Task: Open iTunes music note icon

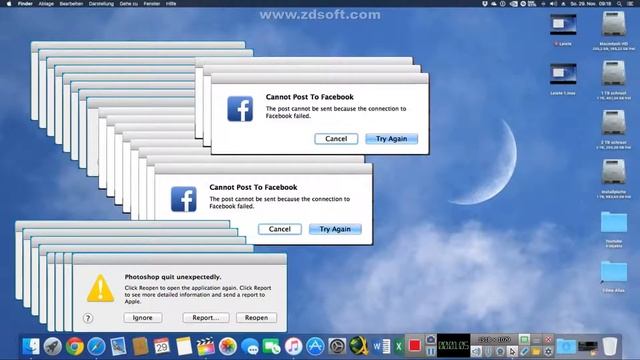Action: [x=293, y=347]
